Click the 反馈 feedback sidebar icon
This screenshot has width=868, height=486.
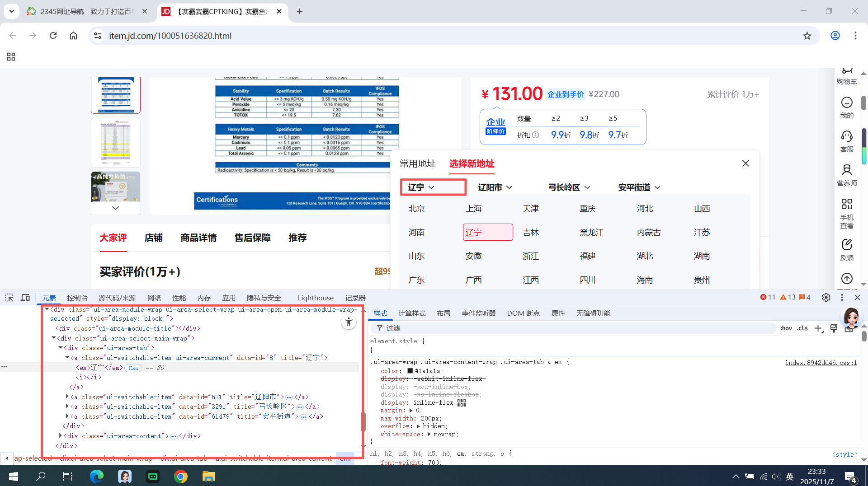coord(847,249)
